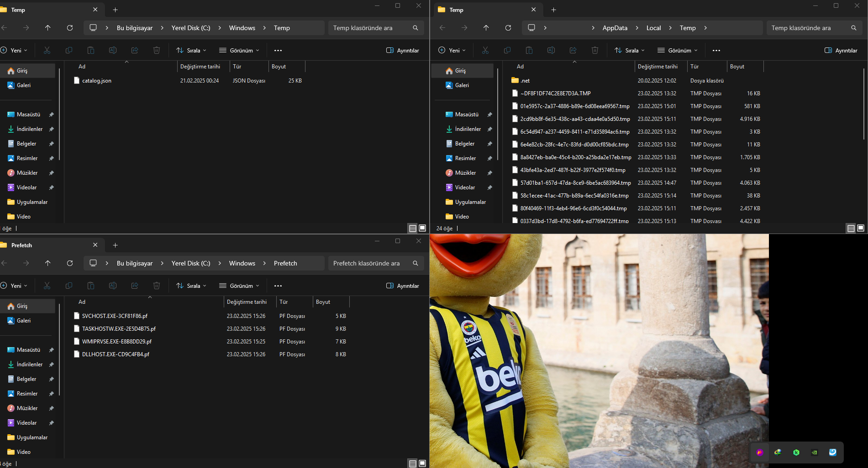Click the Cut scissors icon in the Windows Temp window
The height and width of the screenshot is (468, 868).
click(47, 50)
